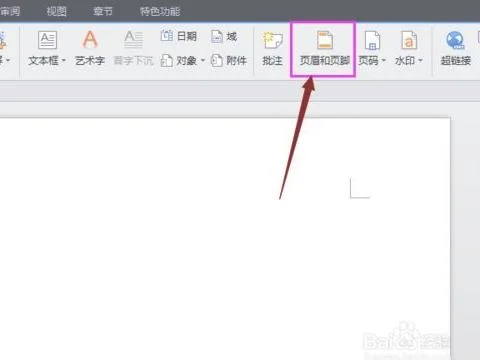Open the 特色功能 tab
Image resolution: width=480 pixels, height=360 pixels.
160,11
